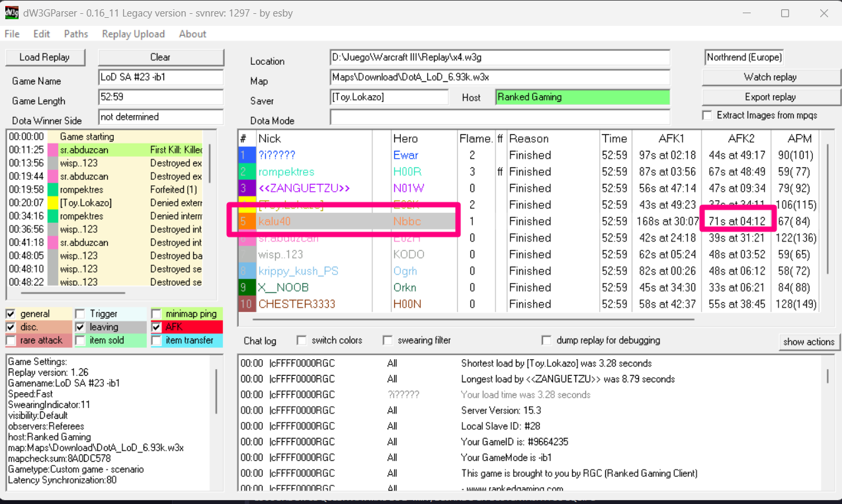The width and height of the screenshot is (842, 504).
Task: Enable dump replay for debugging checkbox
Action: click(546, 340)
